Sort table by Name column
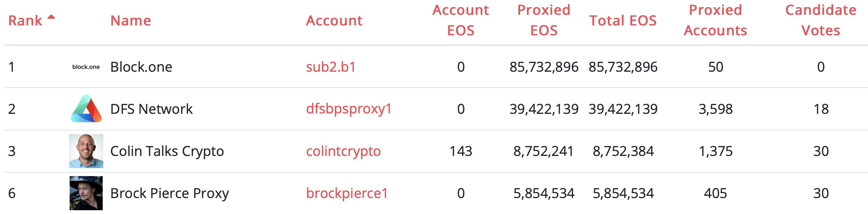868x214 pixels. point(131,20)
